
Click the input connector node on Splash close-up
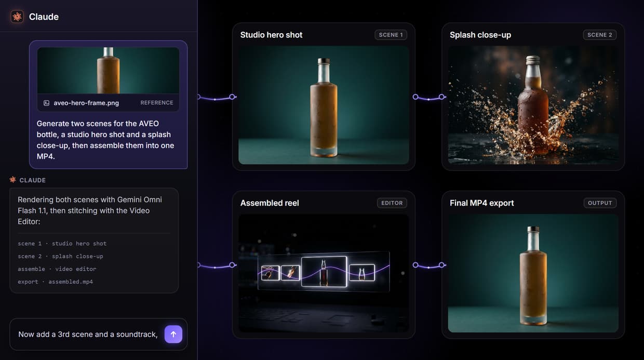tap(442, 97)
